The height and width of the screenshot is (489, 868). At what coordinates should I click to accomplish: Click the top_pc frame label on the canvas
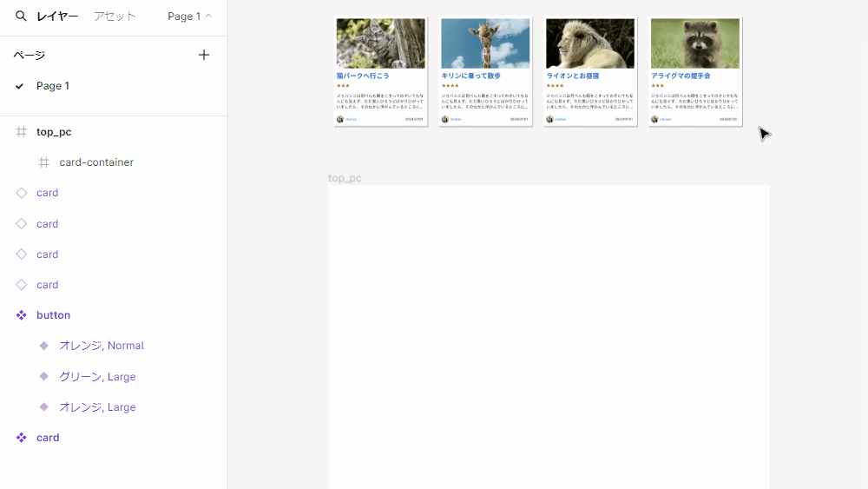345,178
